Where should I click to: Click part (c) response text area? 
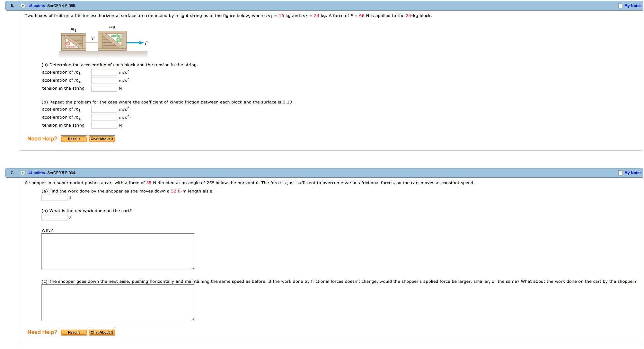click(118, 303)
